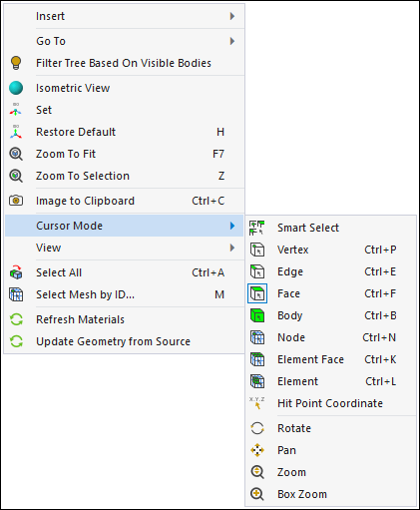Viewport: 420px width, 510px height.
Task: Click the Restore Default triad icon
Action: (x=16, y=132)
